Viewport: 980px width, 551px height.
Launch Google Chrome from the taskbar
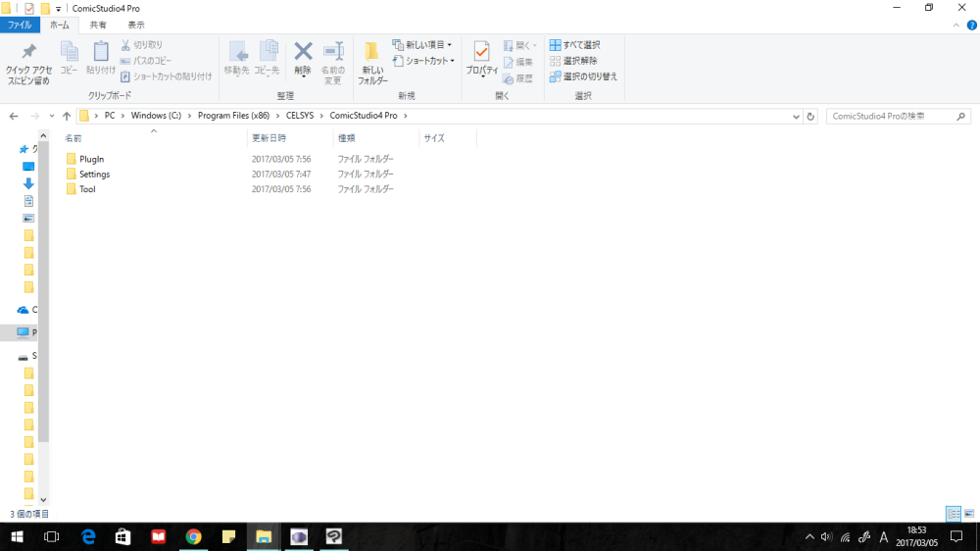(193, 536)
